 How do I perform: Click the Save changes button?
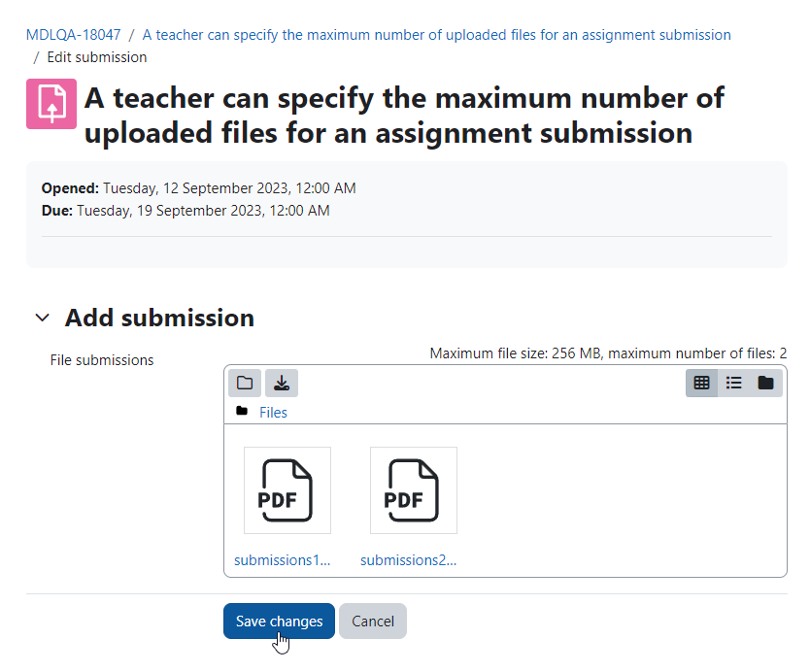click(279, 621)
